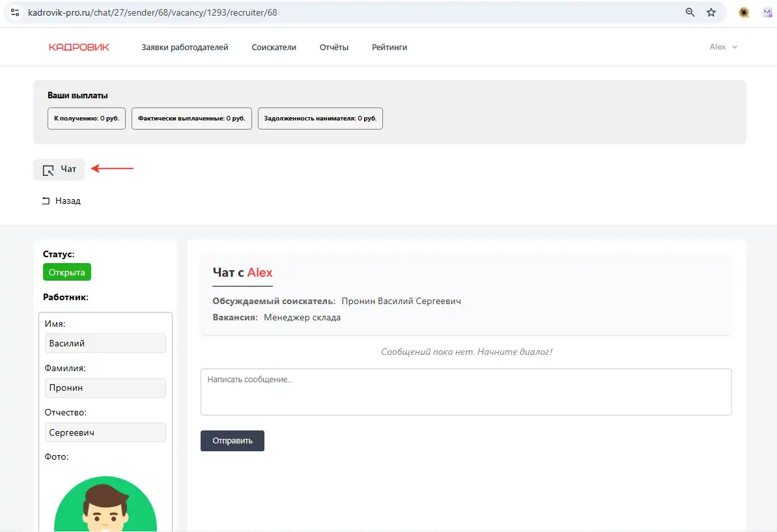Image resolution: width=777 pixels, height=532 pixels.
Task: Click the zoom magnifier icon in address bar
Action: (690, 12)
